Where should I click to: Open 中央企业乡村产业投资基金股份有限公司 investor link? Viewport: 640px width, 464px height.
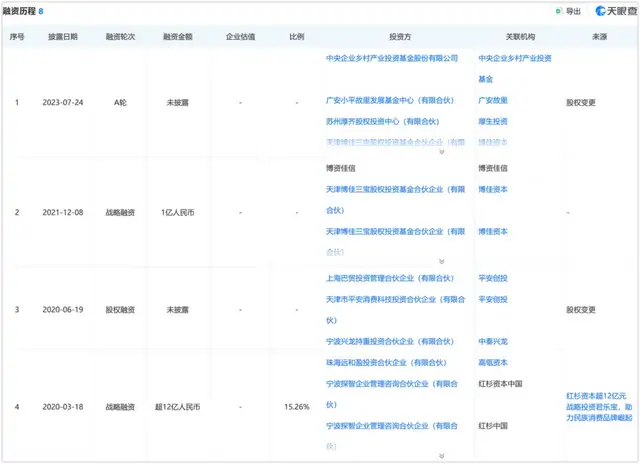coord(392,58)
